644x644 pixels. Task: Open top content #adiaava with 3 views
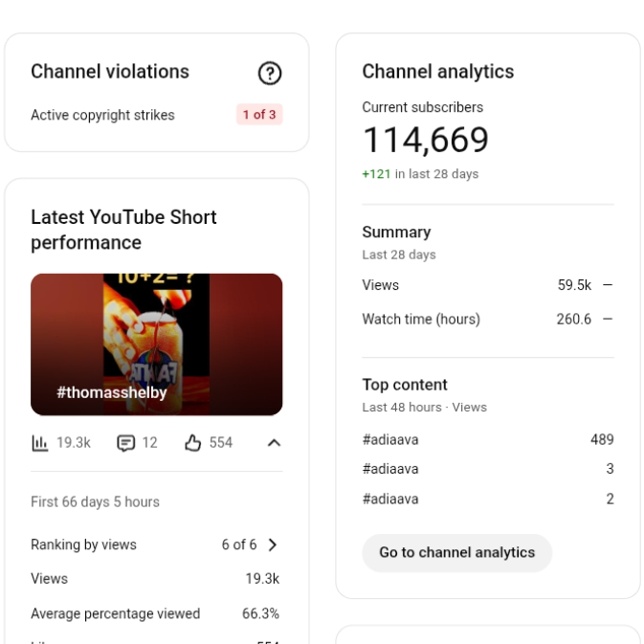coord(390,469)
